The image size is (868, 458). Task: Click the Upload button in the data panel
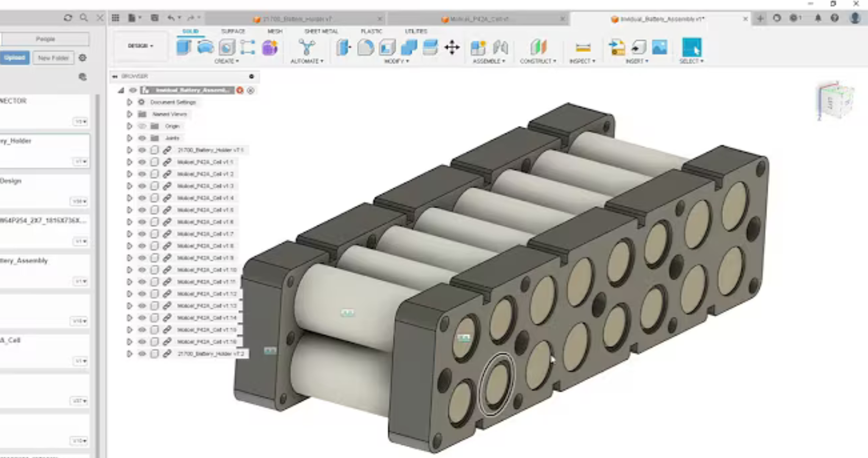click(x=15, y=58)
